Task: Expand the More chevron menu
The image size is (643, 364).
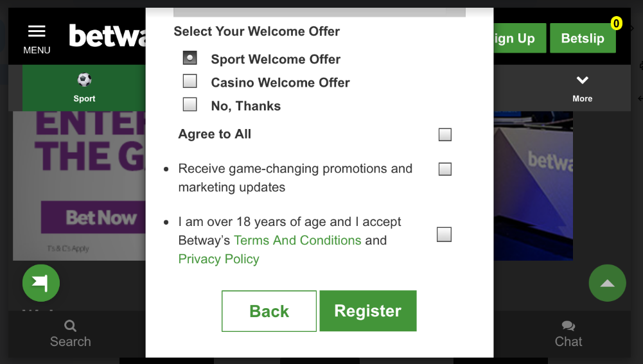Action: click(583, 81)
